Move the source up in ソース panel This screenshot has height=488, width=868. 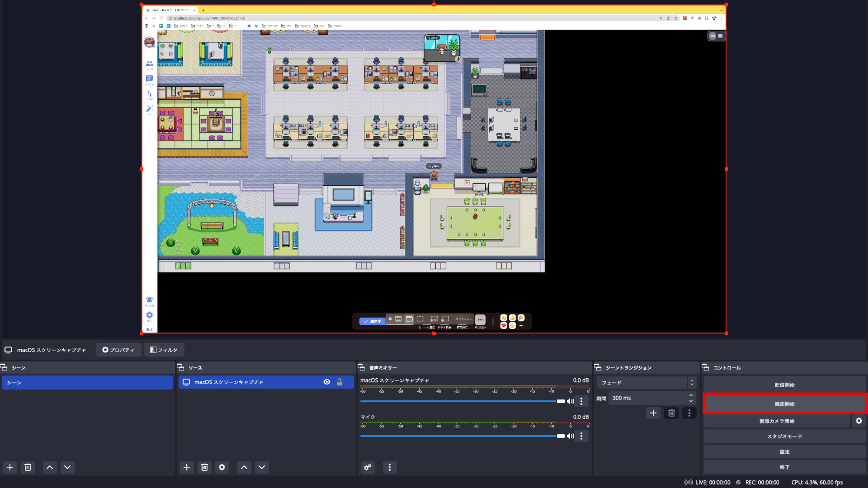tap(244, 467)
